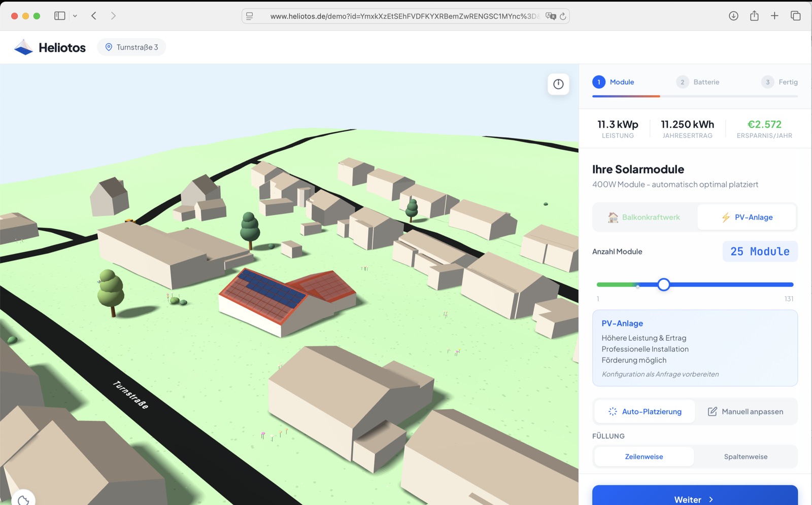
Task: Select Manuell anpassen mode
Action: [x=746, y=412]
